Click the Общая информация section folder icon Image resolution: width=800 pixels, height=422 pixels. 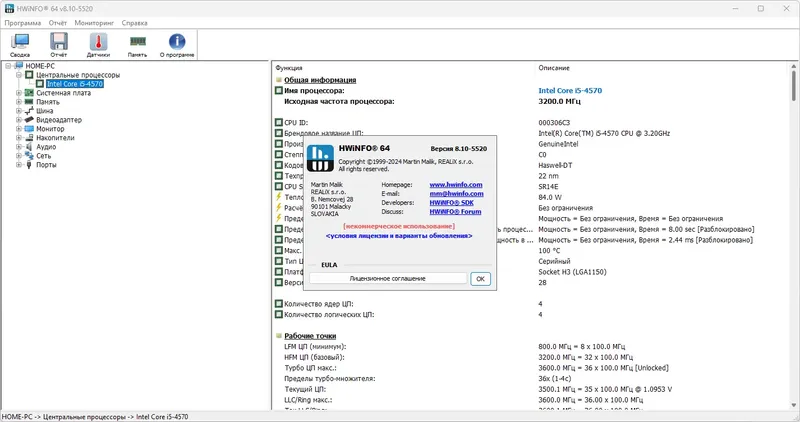click(x=279, y=80)
